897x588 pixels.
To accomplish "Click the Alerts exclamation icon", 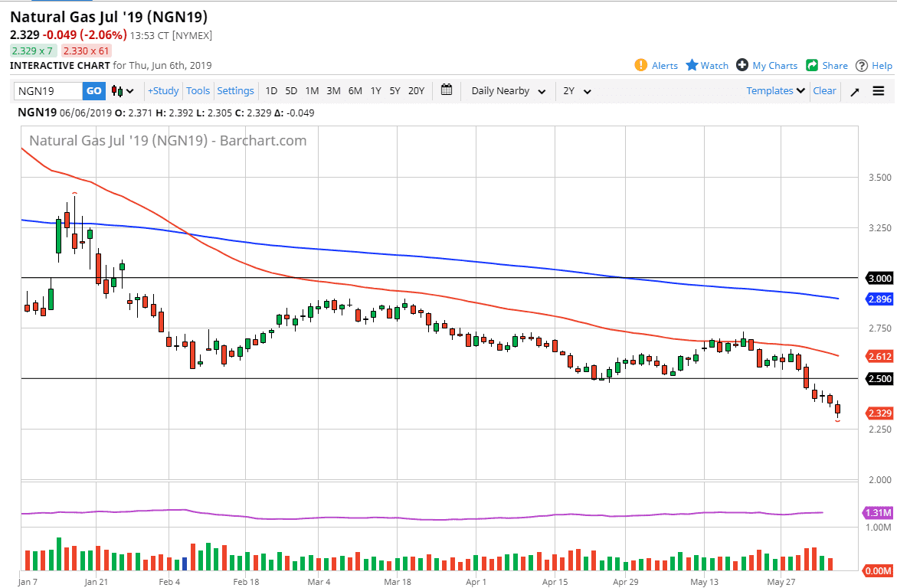I will tap(640, 65).
